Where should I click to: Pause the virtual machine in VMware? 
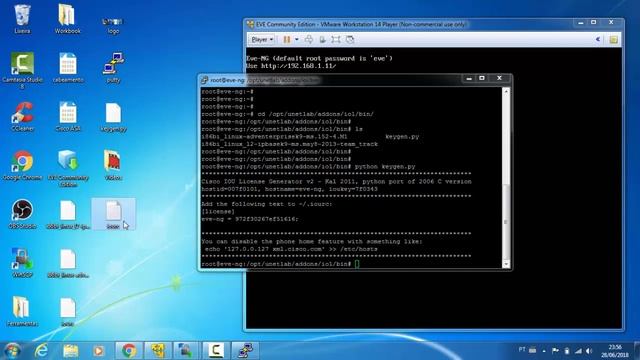pos(287,40)
